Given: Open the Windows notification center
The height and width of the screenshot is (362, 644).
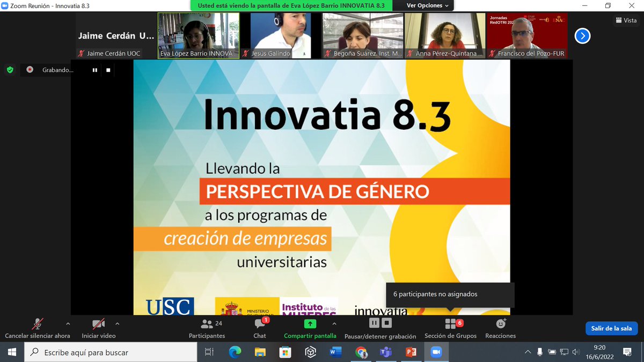Looking at the screenshot, I should point(627,352).
